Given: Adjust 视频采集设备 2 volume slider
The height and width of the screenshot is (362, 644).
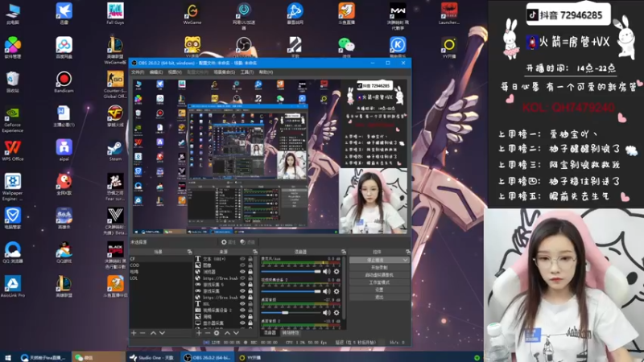Looking at the screenshot, I should click(291, 291).
